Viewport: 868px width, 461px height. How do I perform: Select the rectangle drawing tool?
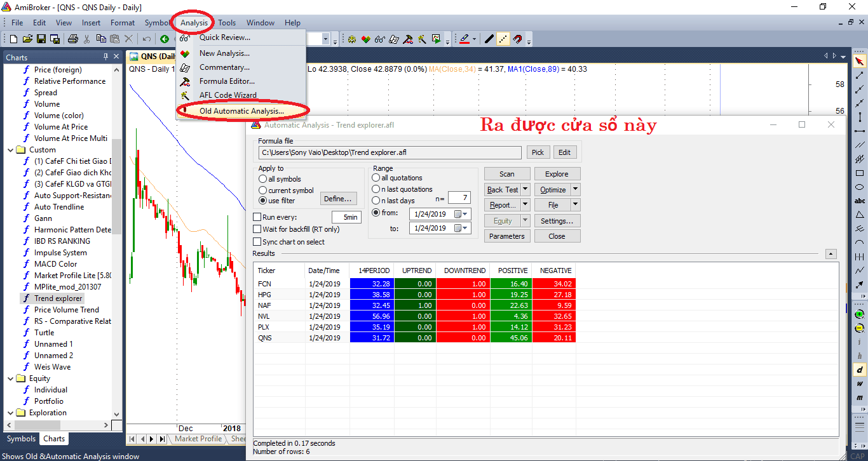tap(860, 173)
